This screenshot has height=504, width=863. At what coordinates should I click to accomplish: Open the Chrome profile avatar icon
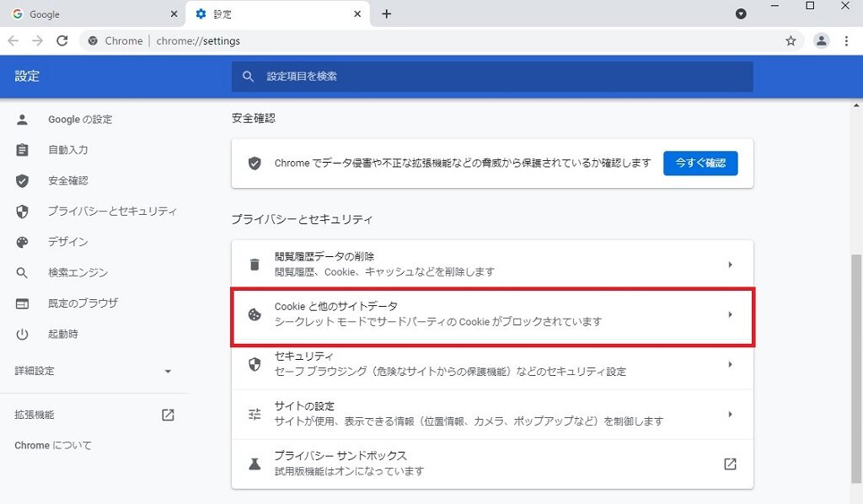821,40
